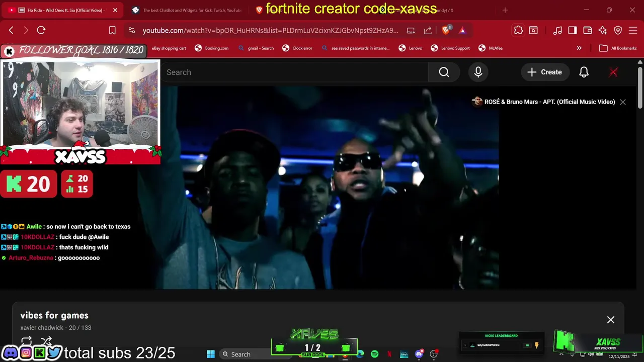The height and width of the screenshot is (362, 644).
Task: Open a new tab with plus button
Action: click(x=505, y=10)
